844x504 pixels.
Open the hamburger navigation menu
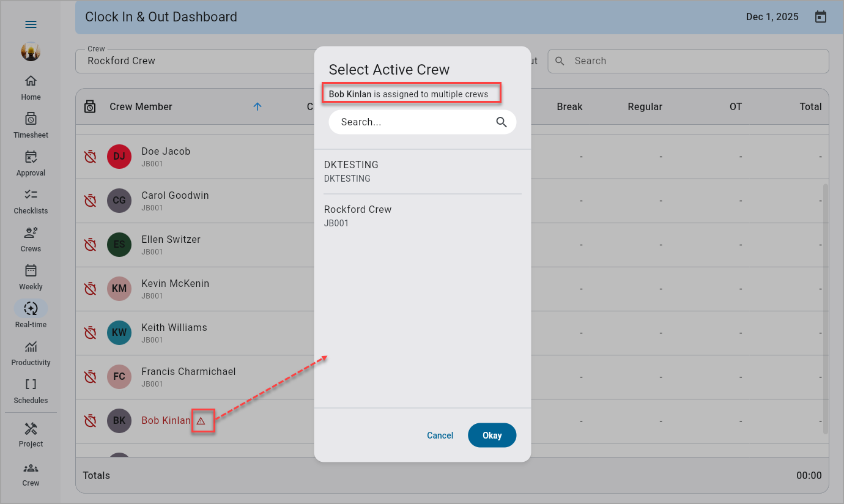coord(31,24)
